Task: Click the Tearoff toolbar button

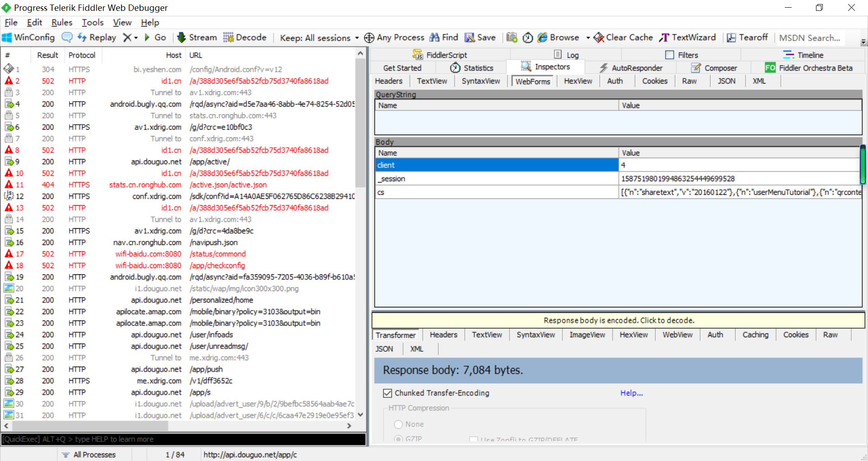Action: 747,38
